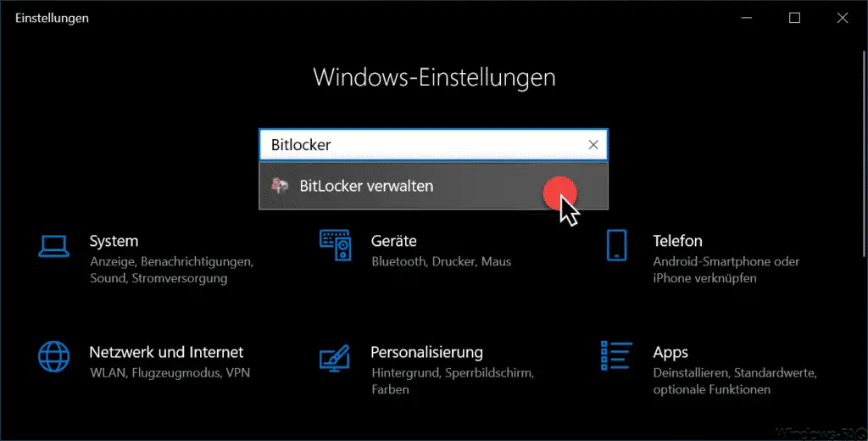This screenshot has width=868, height=441.
Task: Minimize the Einstellungen window
Action: (x=746, y=18)
